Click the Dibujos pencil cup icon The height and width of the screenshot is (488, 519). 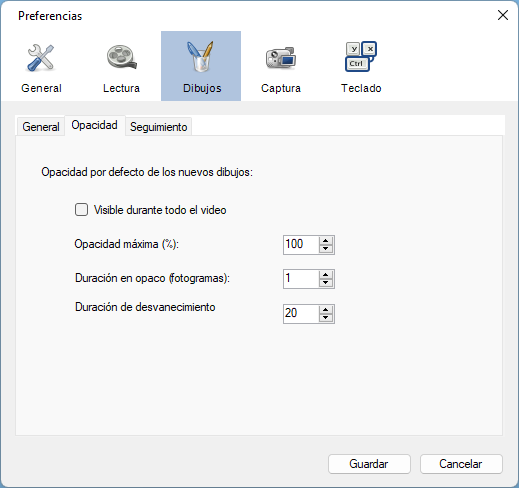(201, 56)
